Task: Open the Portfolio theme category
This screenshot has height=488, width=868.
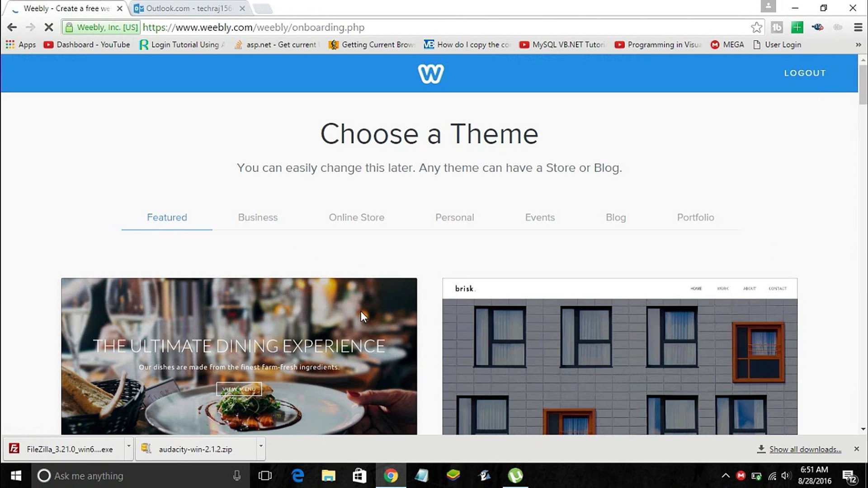Action: click(695, 217)
